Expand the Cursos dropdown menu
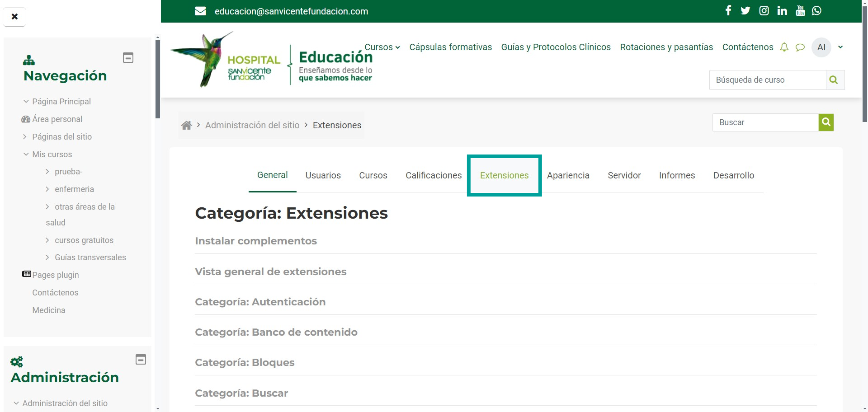 (x=382, y=47)
